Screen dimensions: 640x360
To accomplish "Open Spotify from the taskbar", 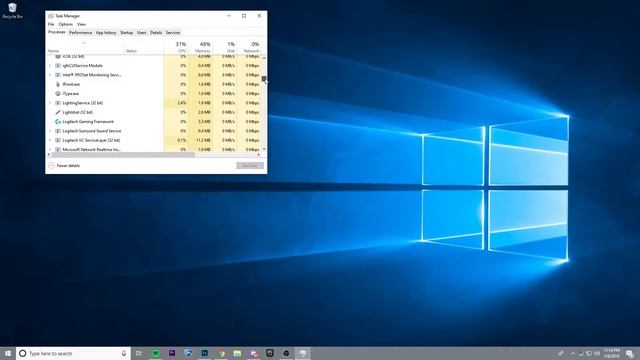I will [x=156, y=353].
